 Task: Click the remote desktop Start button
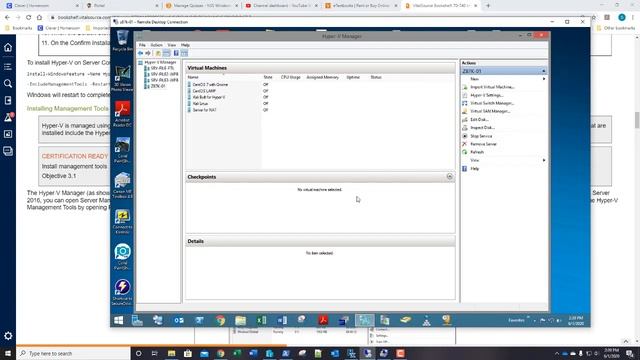point(119,320)
